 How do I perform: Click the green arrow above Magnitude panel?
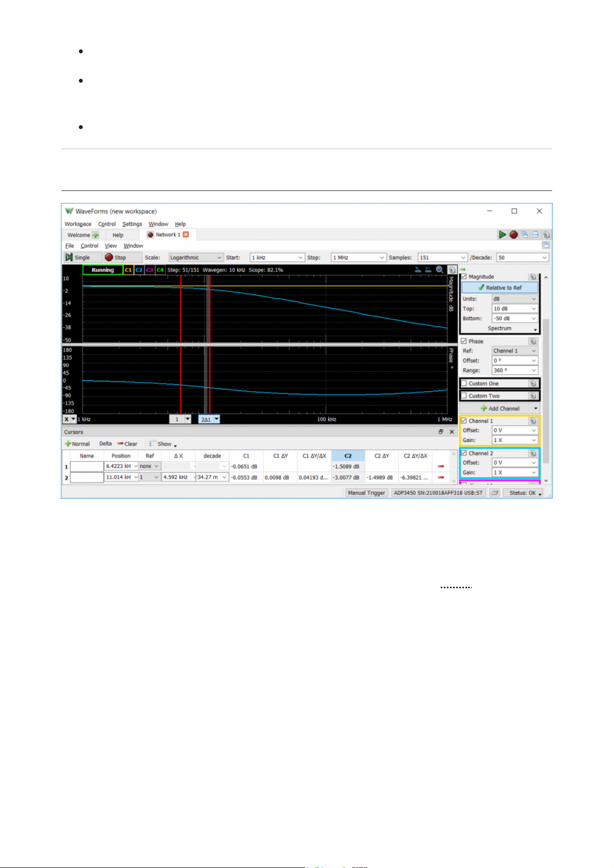462,269
